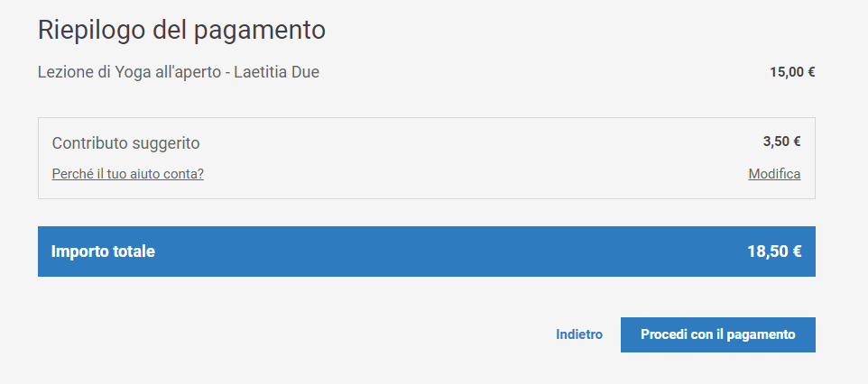Image resolution: width=868 pixels, height=384 pixels.
Task: Click the euro symbol beside 18,50
Action: (797, 251)
